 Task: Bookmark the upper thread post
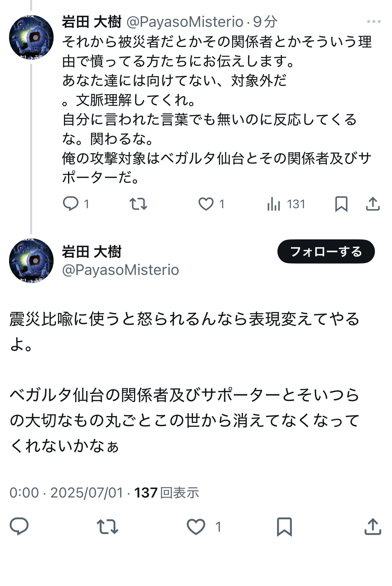click(x=341, y=204)
